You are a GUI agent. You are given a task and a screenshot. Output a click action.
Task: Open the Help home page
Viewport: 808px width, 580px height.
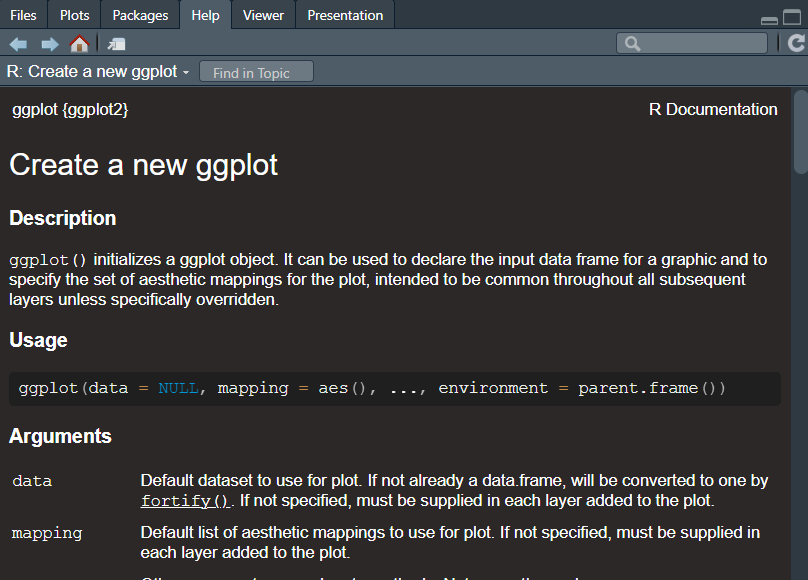click(79, 44)
